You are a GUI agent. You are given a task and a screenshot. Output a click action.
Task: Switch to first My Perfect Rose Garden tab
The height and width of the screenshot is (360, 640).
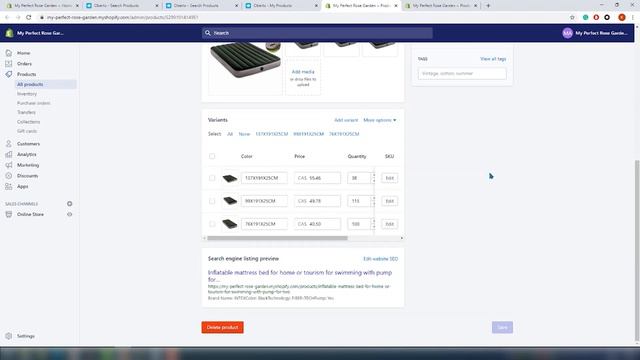click(42, 6)
